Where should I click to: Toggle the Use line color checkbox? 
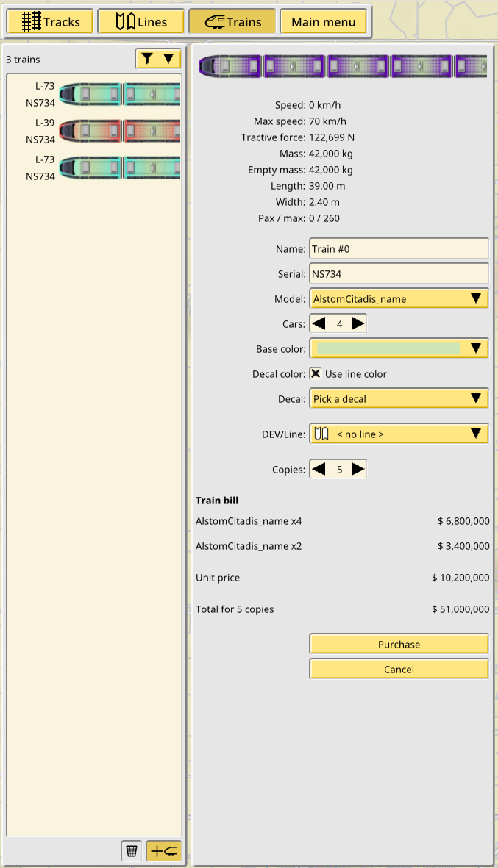pos(315,373)
